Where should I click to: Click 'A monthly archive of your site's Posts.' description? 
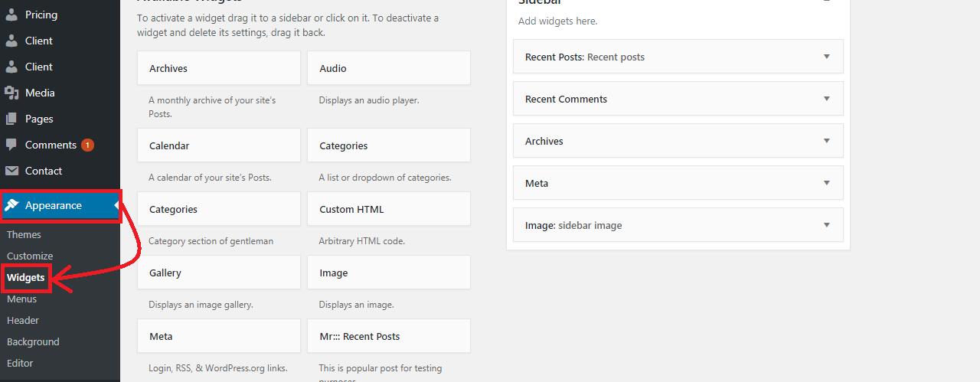(212, 107)
